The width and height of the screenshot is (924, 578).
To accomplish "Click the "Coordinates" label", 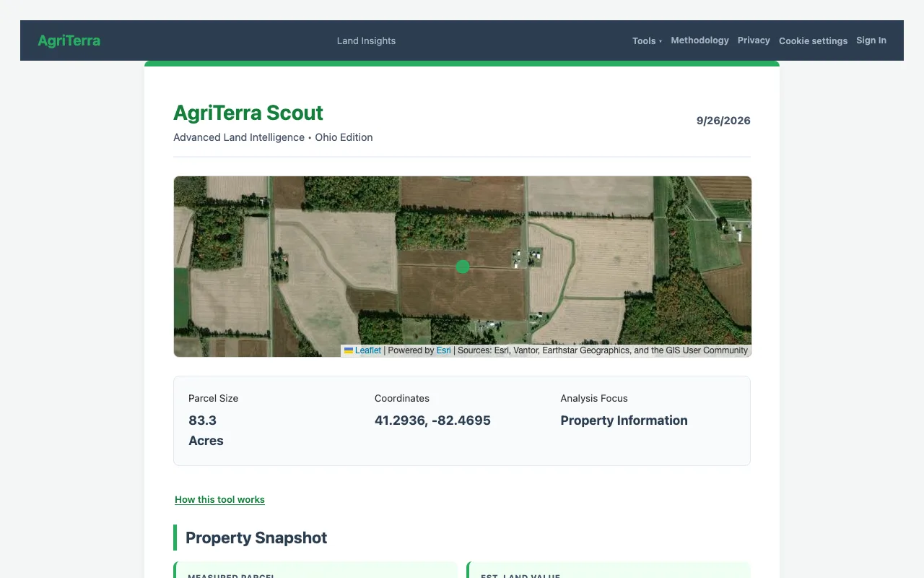I will pyautogui.click(x=402, y=398).
